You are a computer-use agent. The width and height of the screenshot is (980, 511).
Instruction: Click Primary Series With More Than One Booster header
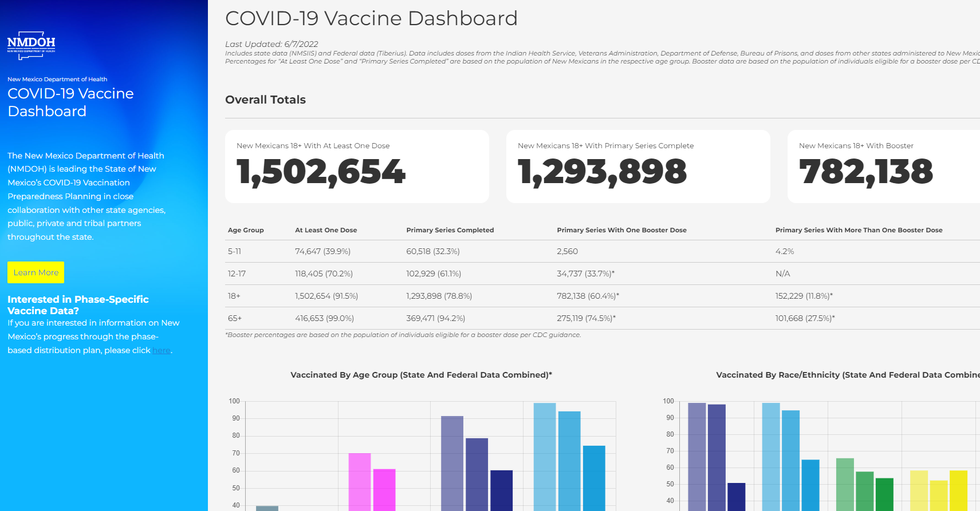pos(859,230)
